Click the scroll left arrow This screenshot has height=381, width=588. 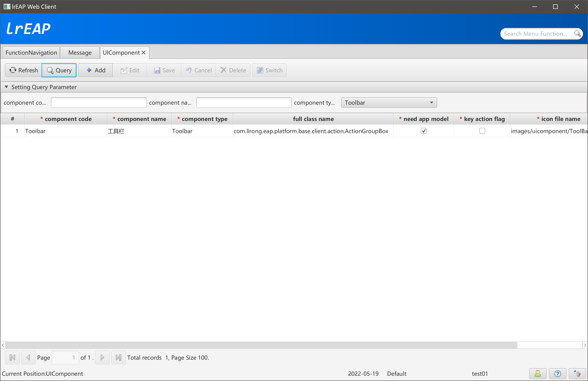[x=3, y=345]
